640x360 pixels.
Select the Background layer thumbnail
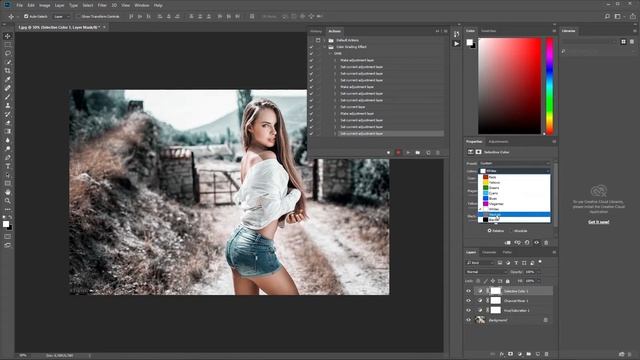point(480,320)
